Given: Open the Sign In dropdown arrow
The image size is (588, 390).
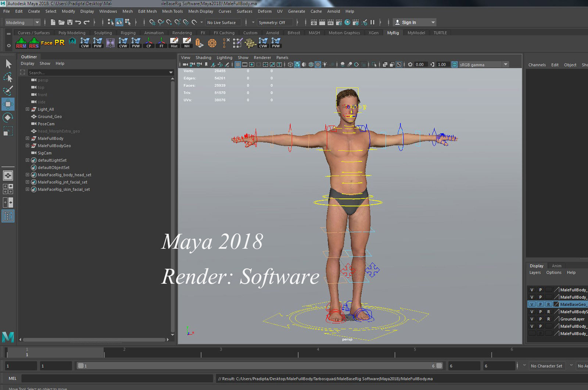Looking at the screenshot, I should point(433,22).
